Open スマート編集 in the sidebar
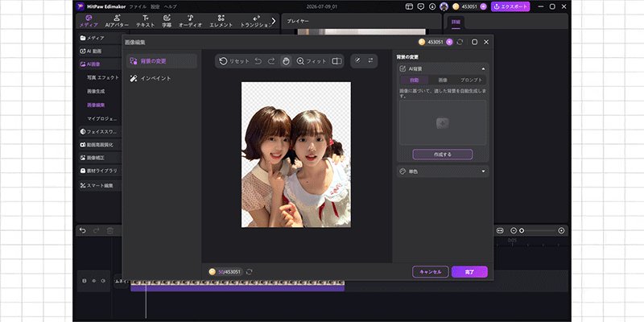 pos(100,185)
